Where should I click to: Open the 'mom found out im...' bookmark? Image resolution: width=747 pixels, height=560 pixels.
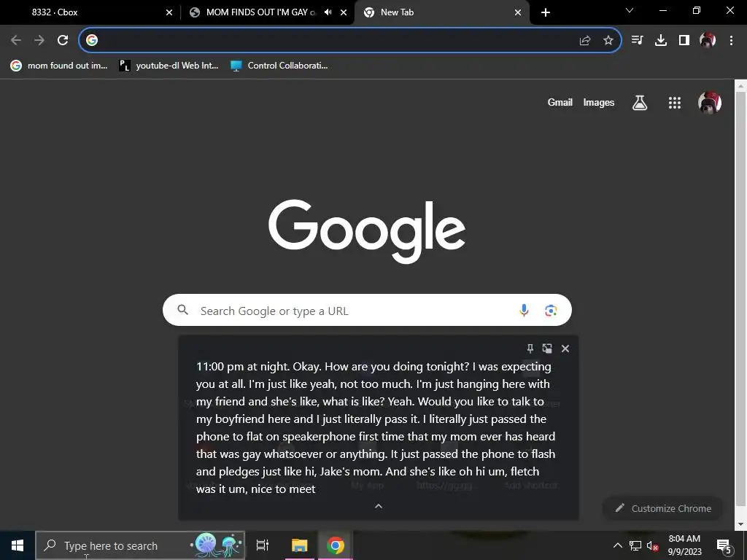(59, 65)
